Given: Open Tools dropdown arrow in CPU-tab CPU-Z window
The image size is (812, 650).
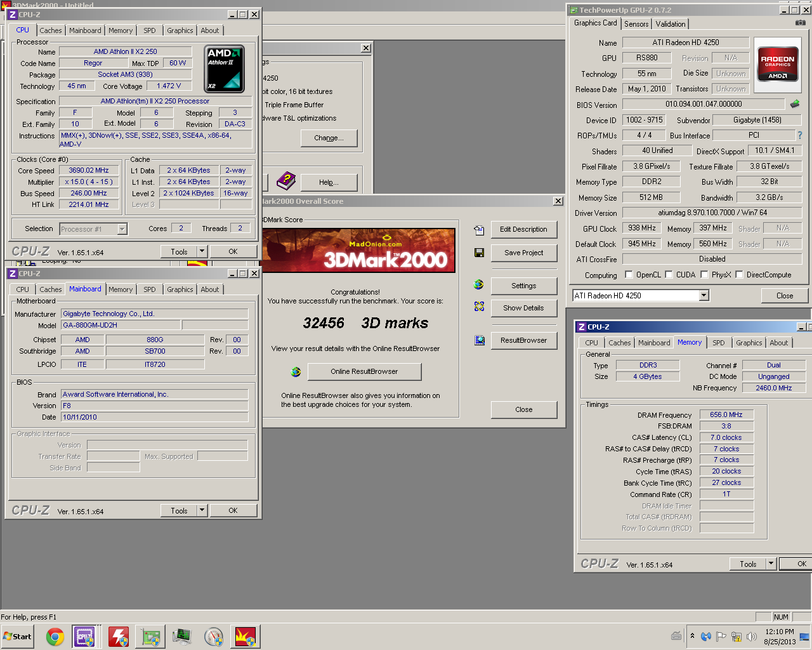Looking at the screenshot, I should (x=202, y=251).
